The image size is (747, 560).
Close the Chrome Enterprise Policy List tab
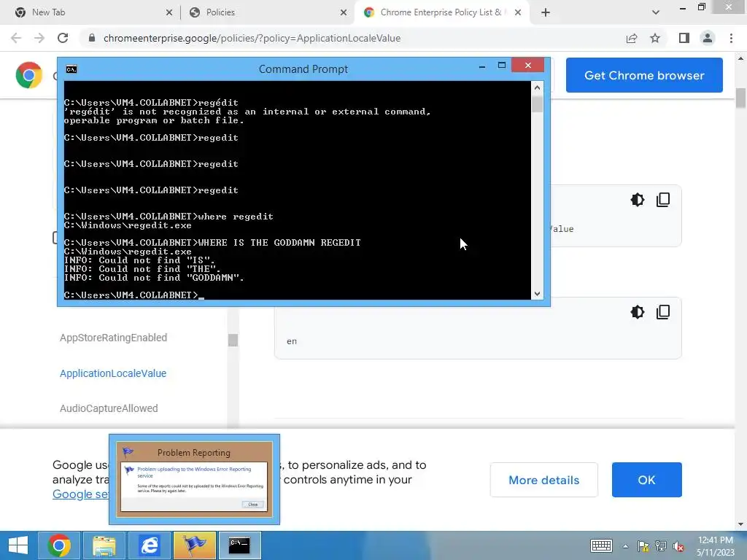(x=518, y=12)
